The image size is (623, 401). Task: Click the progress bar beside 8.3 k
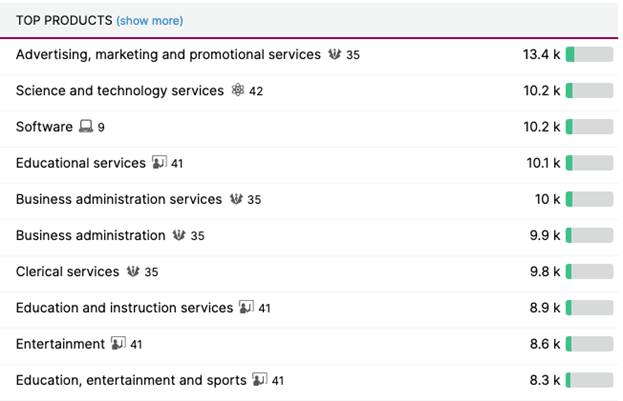589,380
